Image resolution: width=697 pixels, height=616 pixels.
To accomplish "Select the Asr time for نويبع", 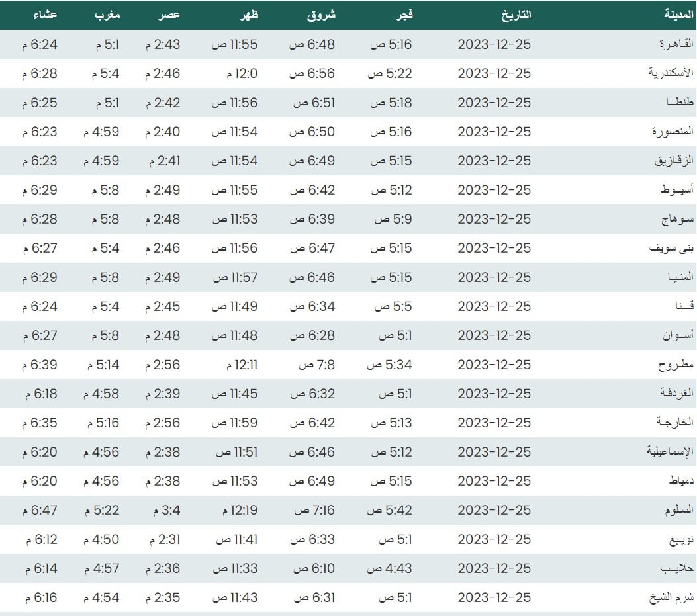I will click(x=162, y=539).
